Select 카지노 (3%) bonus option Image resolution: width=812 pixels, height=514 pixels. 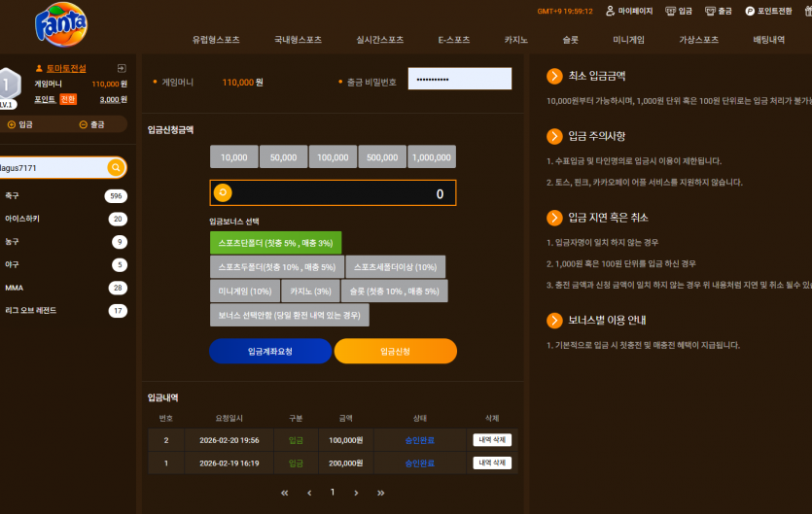(x=310, y=291)
